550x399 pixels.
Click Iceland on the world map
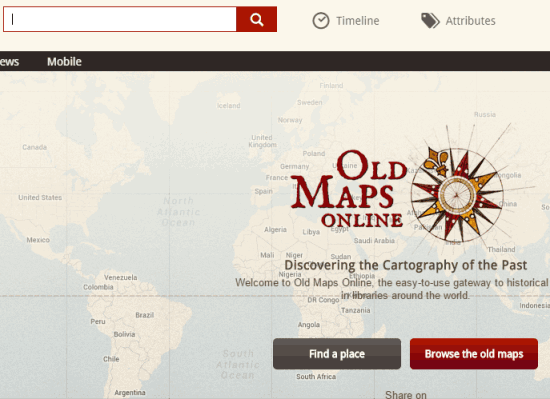229,106
